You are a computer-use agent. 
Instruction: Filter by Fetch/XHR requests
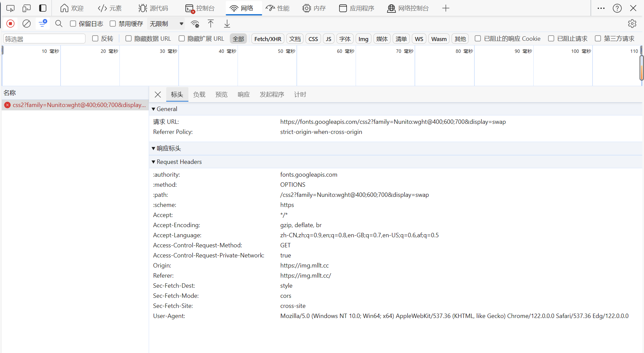tap(268, 39)
